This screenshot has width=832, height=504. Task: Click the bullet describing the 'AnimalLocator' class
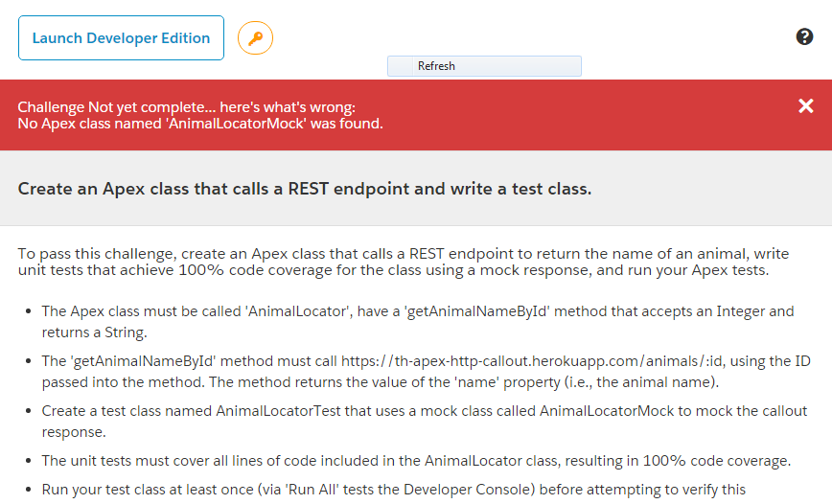tap(417, 320)
